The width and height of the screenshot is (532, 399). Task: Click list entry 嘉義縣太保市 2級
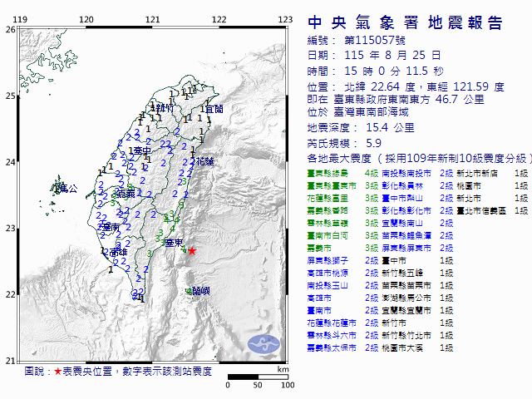click(x=342, y=347)
